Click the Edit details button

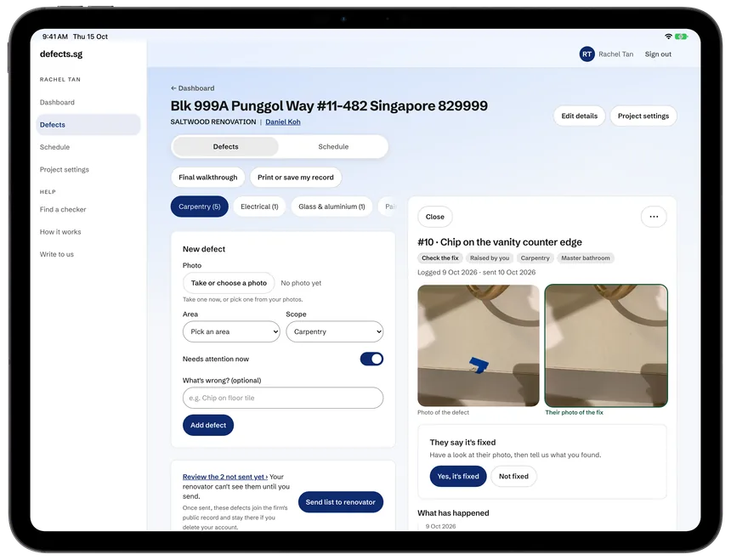pos(579,116)
